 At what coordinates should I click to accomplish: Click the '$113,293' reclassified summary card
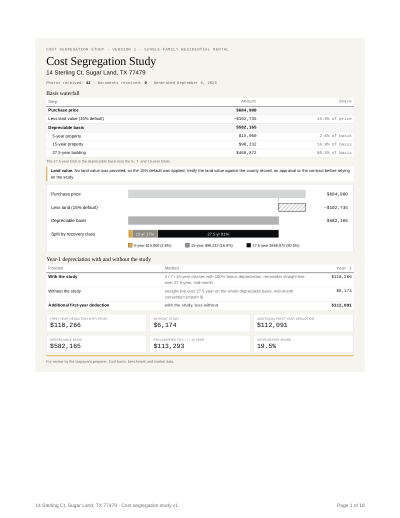tap(200, 344)
